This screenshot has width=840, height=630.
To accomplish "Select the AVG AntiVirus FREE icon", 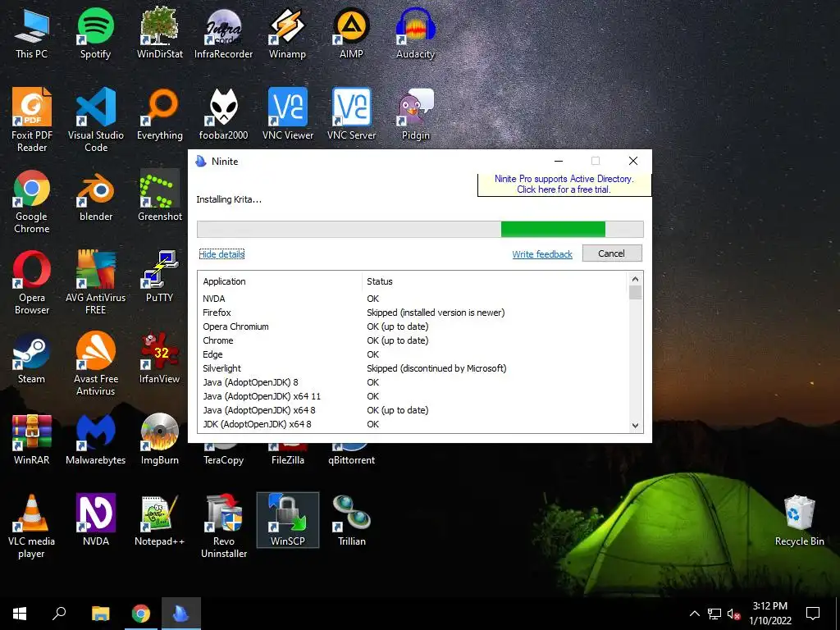I will click(x=95, y=283).
